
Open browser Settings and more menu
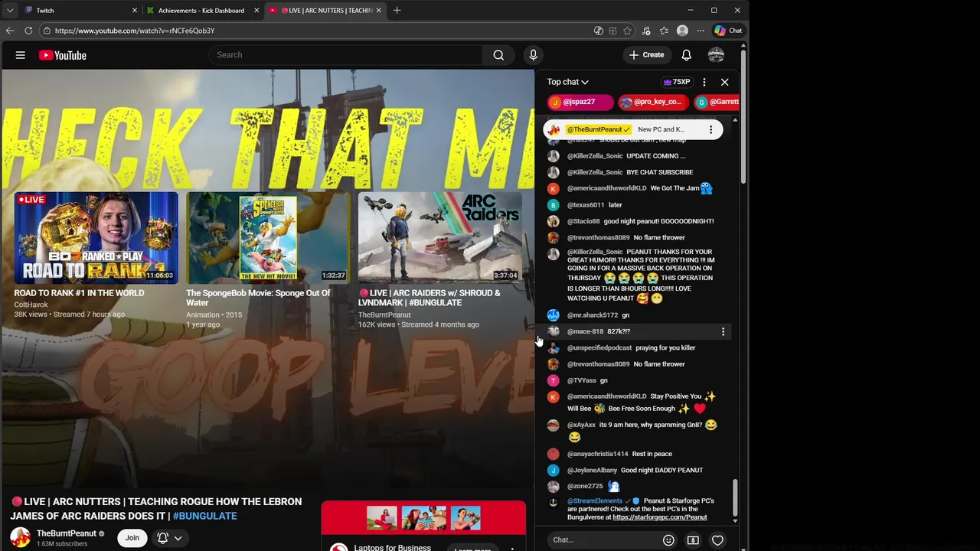pyautogui.click(x=701, y=31)
